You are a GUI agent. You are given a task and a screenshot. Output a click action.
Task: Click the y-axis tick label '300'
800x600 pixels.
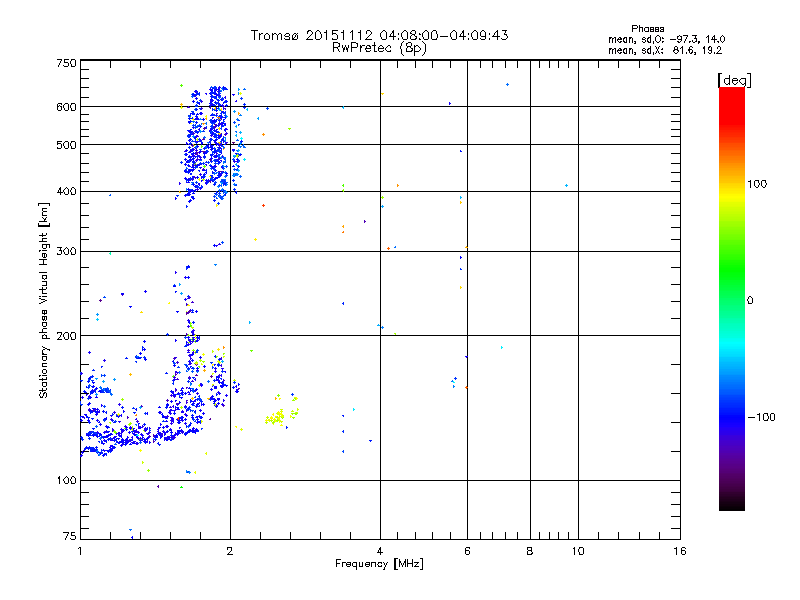point(66,252)
